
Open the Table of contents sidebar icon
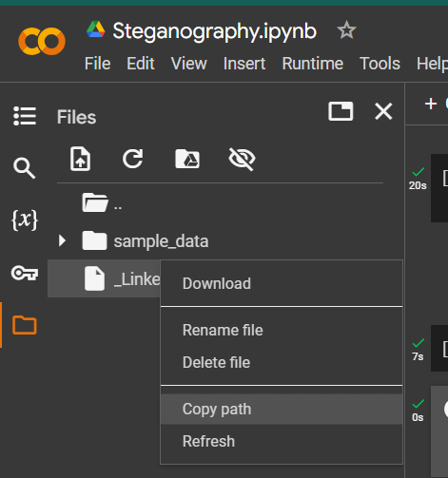[x=25, y=116]
